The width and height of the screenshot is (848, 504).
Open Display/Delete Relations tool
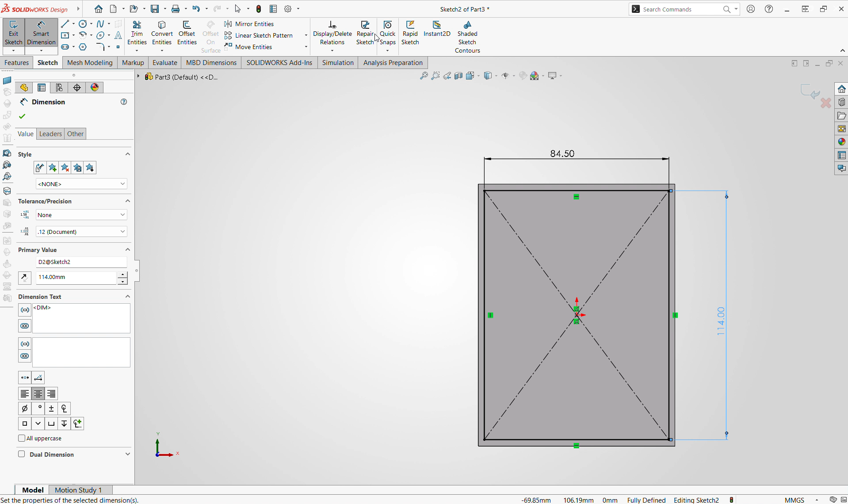(x=332, y=33)
